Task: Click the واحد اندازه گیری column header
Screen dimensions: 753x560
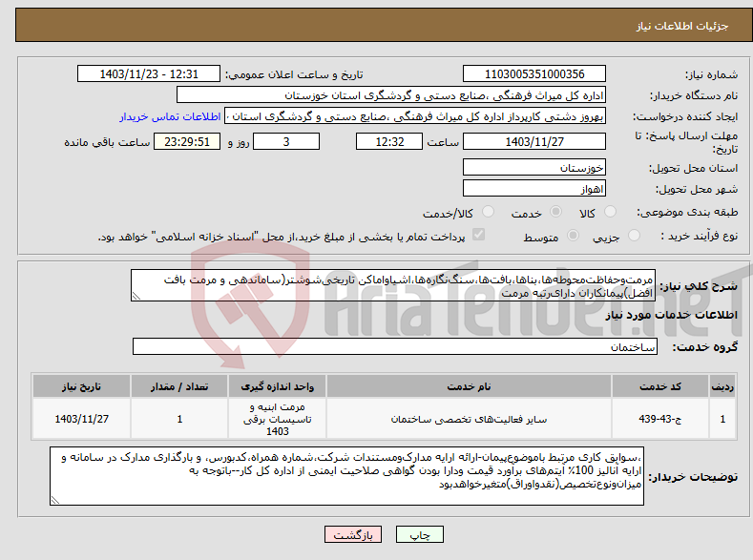Action: coord(277,386)
